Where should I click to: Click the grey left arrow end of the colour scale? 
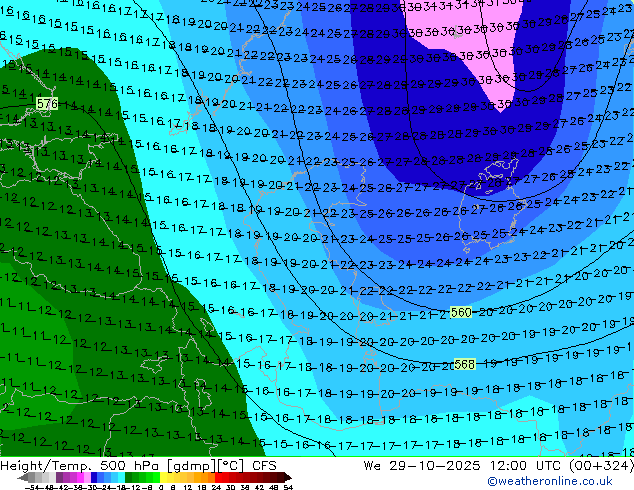pyautogui.click(x=23, y=477)
